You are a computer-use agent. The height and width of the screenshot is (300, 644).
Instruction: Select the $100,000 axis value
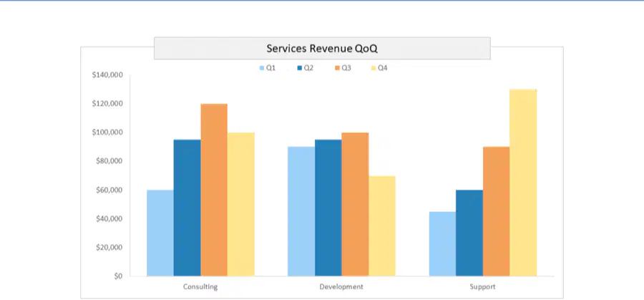tap(107, 132)
